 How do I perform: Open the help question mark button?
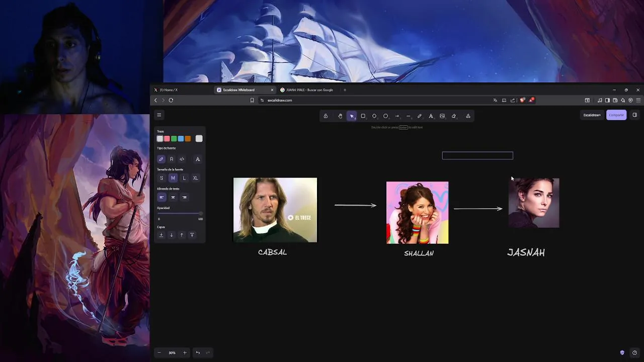click(x=634, y=353)
